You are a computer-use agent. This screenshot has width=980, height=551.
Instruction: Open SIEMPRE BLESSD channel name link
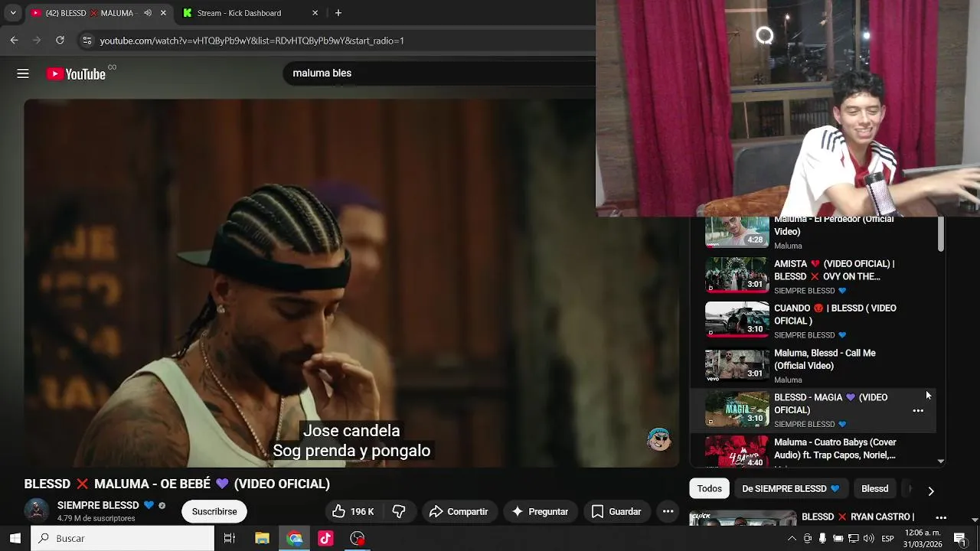(98, 505)
